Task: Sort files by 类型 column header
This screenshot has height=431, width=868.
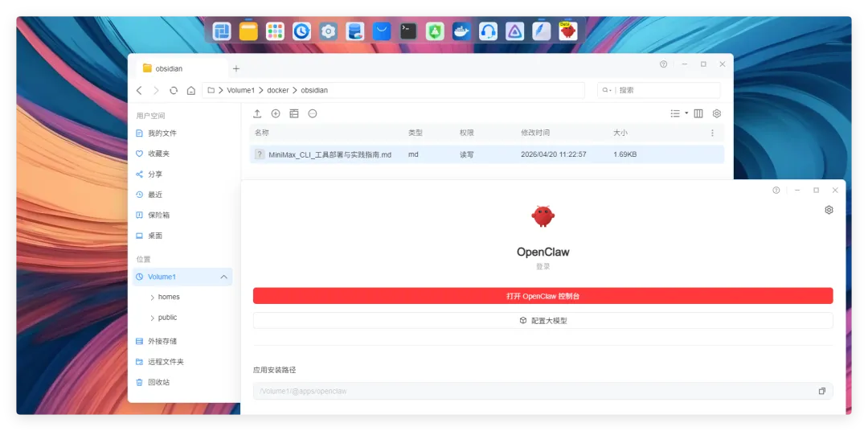Action: pos(416,133)
